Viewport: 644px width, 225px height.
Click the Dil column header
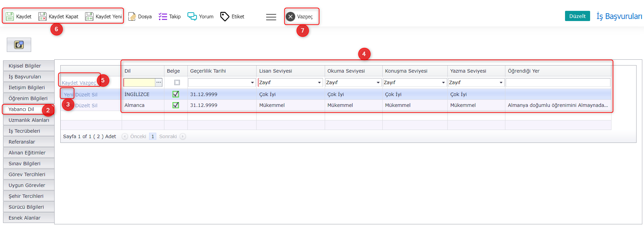[143, 71]
